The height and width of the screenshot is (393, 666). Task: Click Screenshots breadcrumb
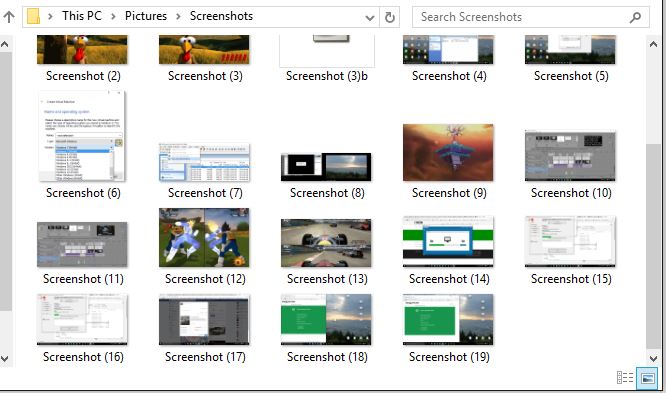221,16
